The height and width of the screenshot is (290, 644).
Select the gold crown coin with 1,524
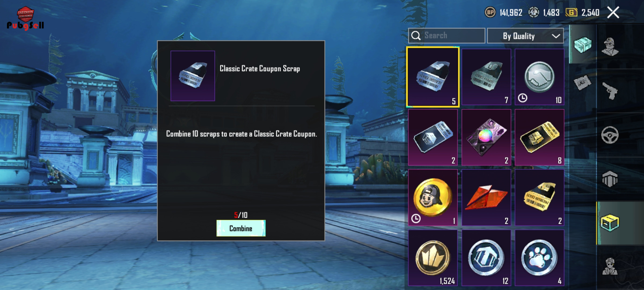[x=433, y=258]
